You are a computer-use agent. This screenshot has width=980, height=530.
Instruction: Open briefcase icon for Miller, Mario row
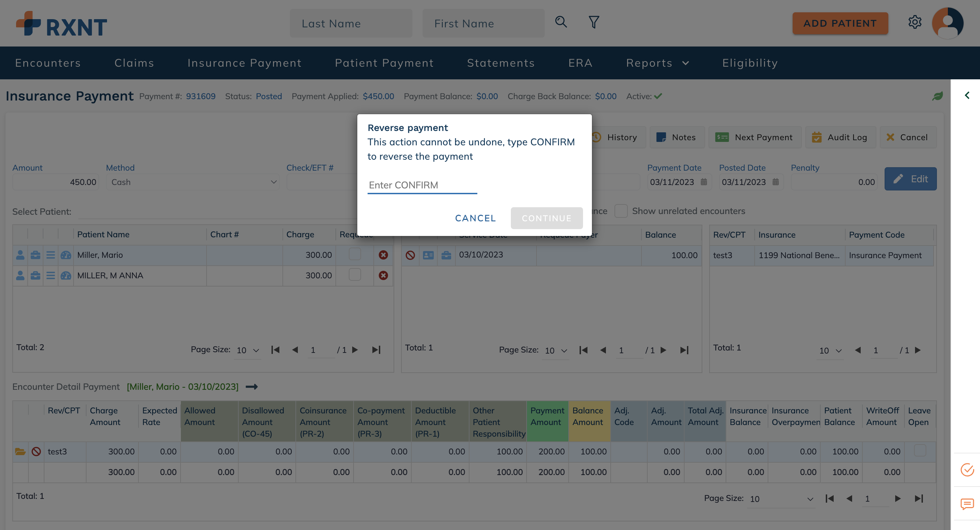click(35, 255)
